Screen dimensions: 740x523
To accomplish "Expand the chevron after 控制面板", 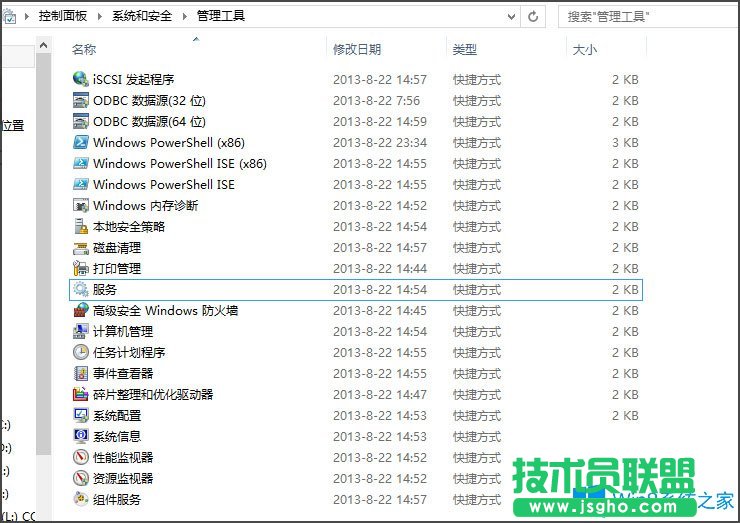I will (x=100, y=17).
